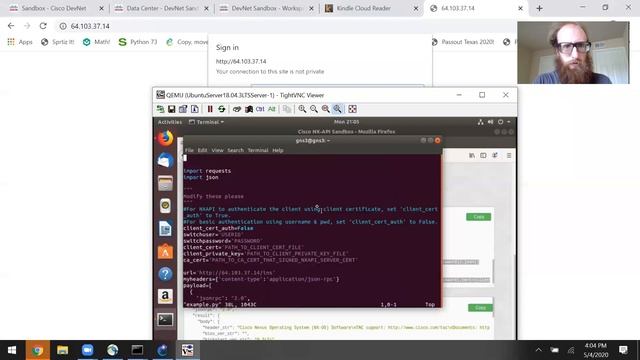640x360 pixels.
Task: Expand the Terminal app menu in Ubuntu top bar
Action: tap(207, 122)
